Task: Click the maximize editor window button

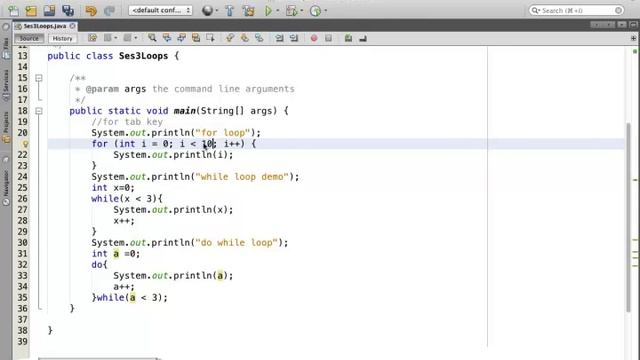Action: pos(633,25)
